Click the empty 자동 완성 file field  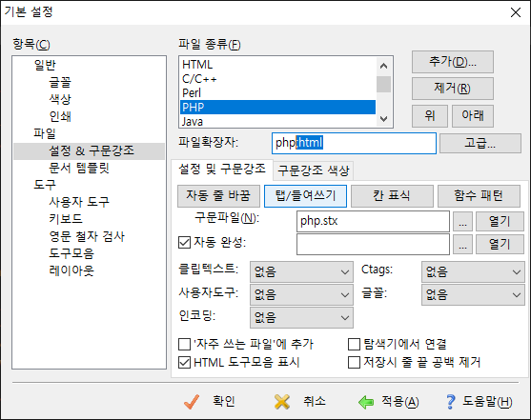tap(373, 244)
